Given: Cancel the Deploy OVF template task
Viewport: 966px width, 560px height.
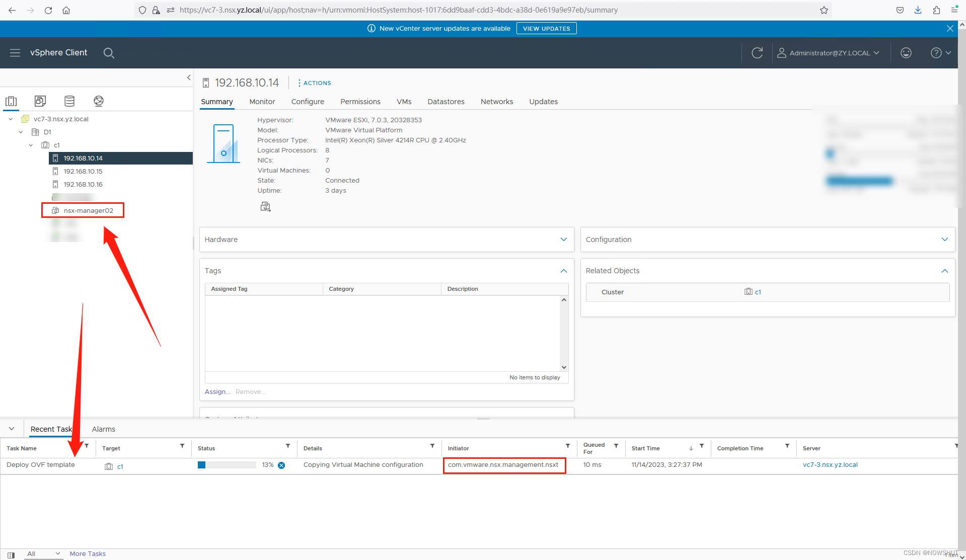Looking at the screenshot, I should pyautogui.click(x=281, y=465).
